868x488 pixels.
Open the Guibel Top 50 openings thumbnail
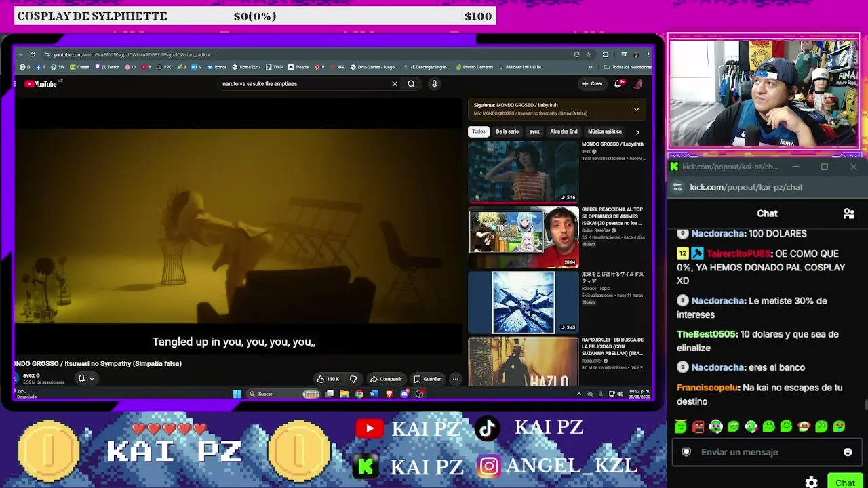pos(524,237)
